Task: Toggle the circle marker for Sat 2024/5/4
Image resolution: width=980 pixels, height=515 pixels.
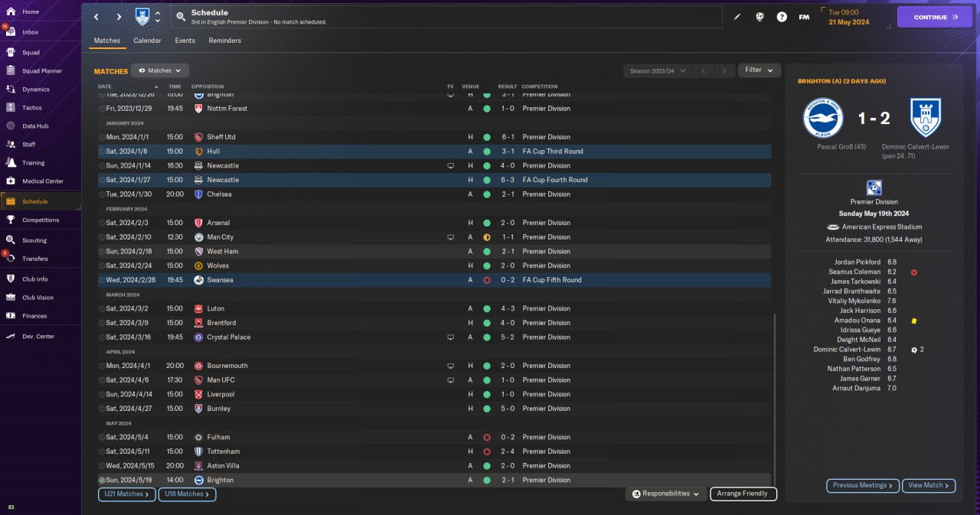Action: tap(102, 437)
